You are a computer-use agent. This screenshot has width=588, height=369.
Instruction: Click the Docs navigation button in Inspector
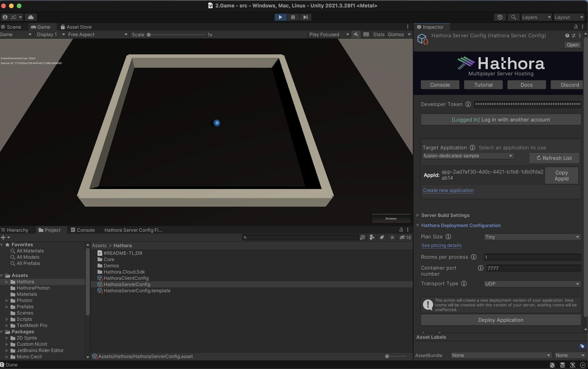coord(526,85)
